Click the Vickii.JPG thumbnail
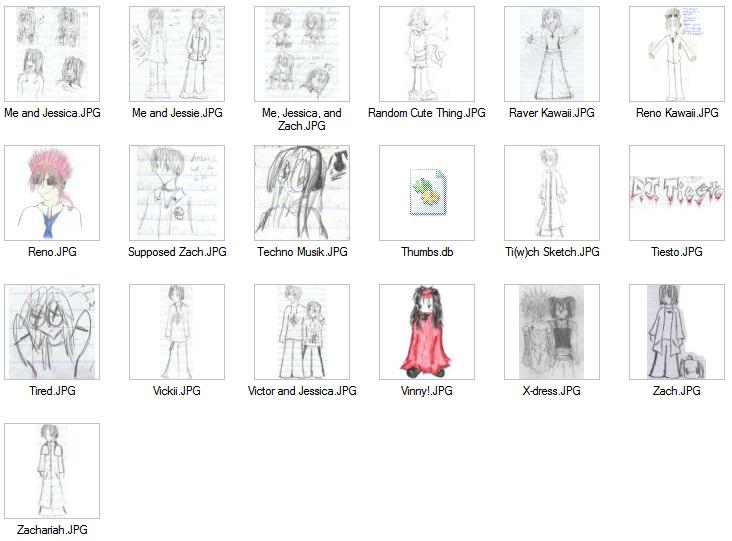 point(177,332)
